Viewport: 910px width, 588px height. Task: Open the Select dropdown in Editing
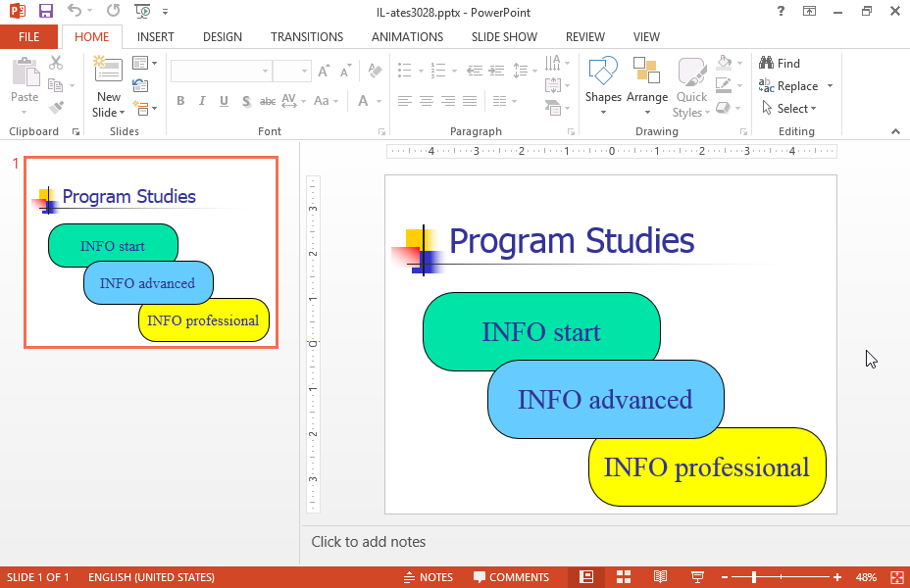(789, 109)
